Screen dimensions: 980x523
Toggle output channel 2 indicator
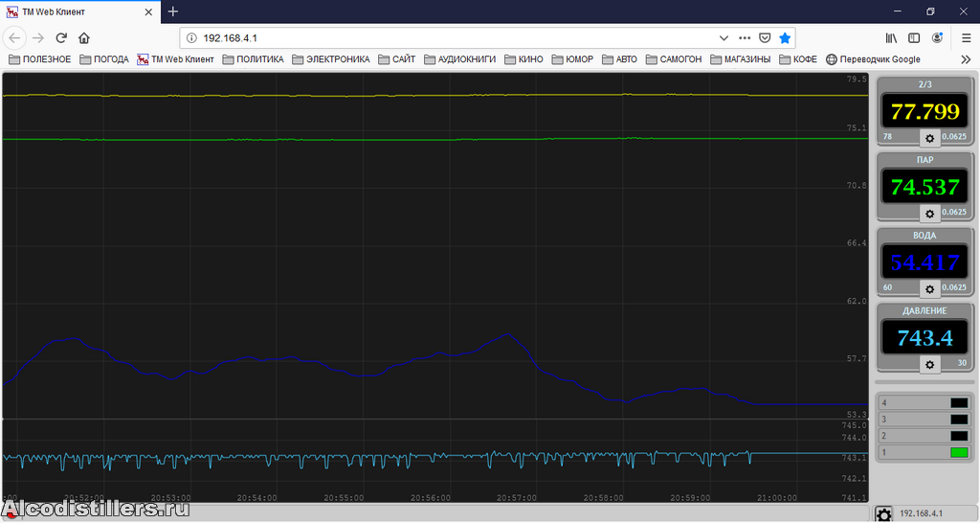tap(959, 436)
